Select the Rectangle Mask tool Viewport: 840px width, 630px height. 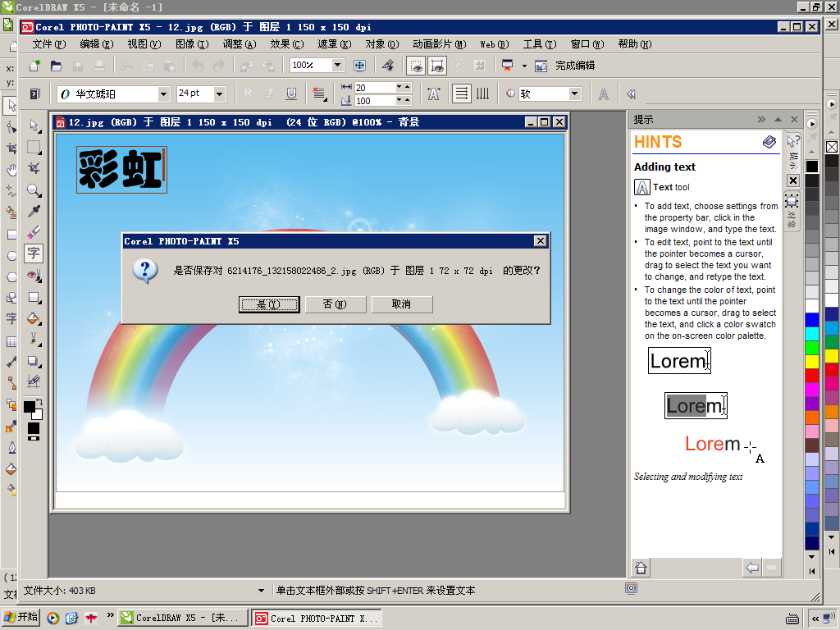tap(34, 147)
